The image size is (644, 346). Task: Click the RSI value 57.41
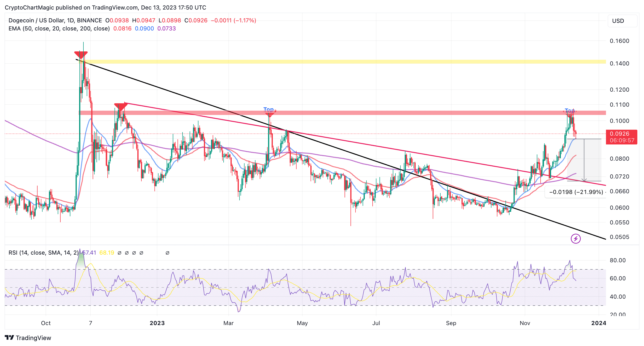89,253
